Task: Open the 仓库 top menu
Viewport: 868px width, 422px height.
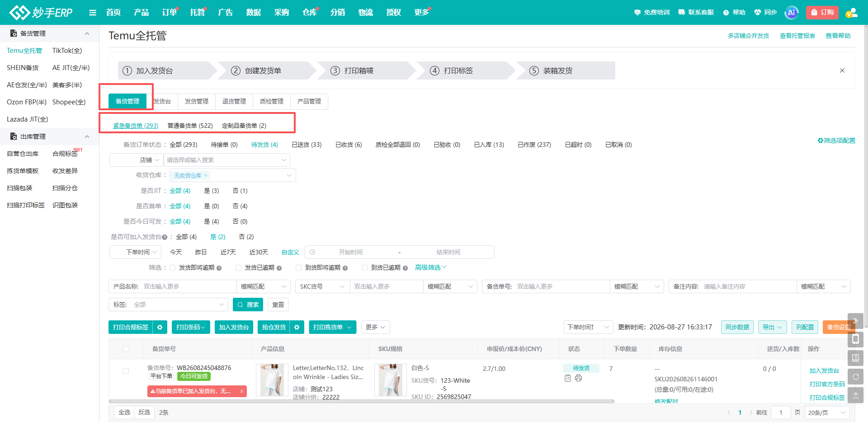Action: [310, 13]
